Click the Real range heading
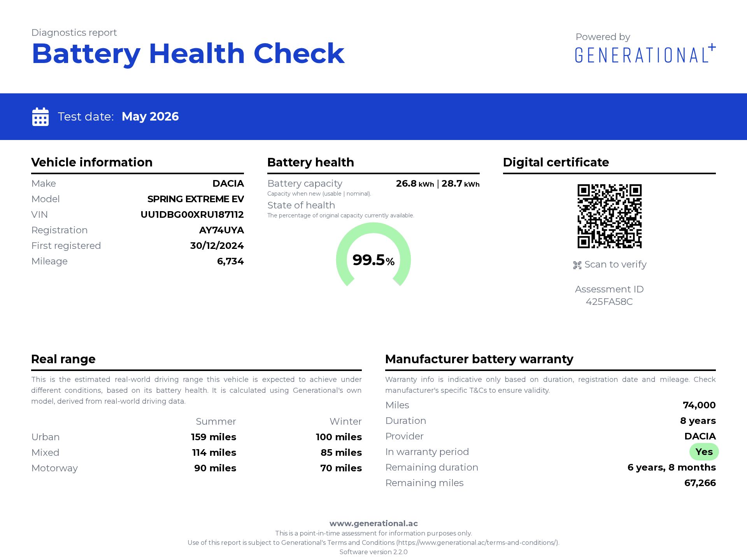This screenshot has width=747, height=560. click(63, 359)
